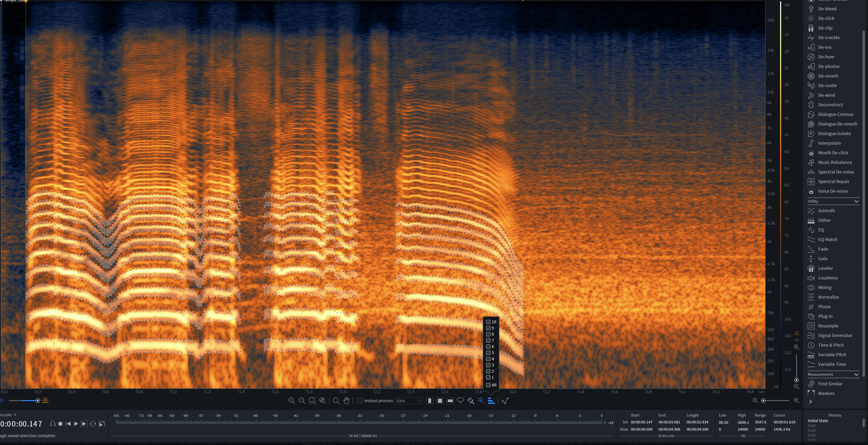Click the De-hum module icon
Viewport: 868px width, 445px height.
[811, 57]
